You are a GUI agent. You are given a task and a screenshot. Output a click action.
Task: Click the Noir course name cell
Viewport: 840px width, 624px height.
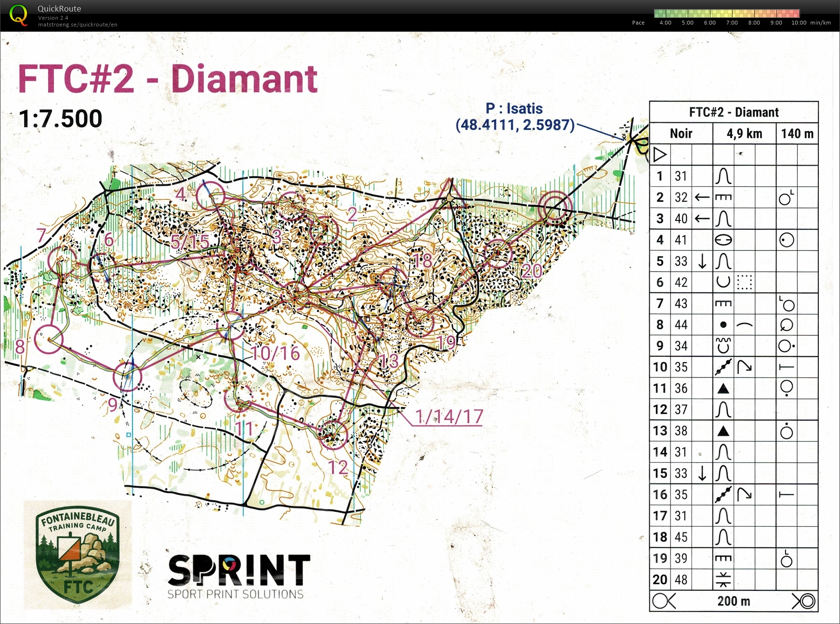coord(681,133)
